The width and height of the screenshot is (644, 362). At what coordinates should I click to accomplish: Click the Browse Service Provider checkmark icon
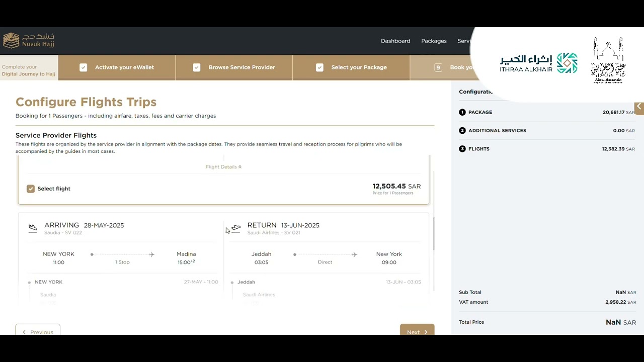coord(197,67)
